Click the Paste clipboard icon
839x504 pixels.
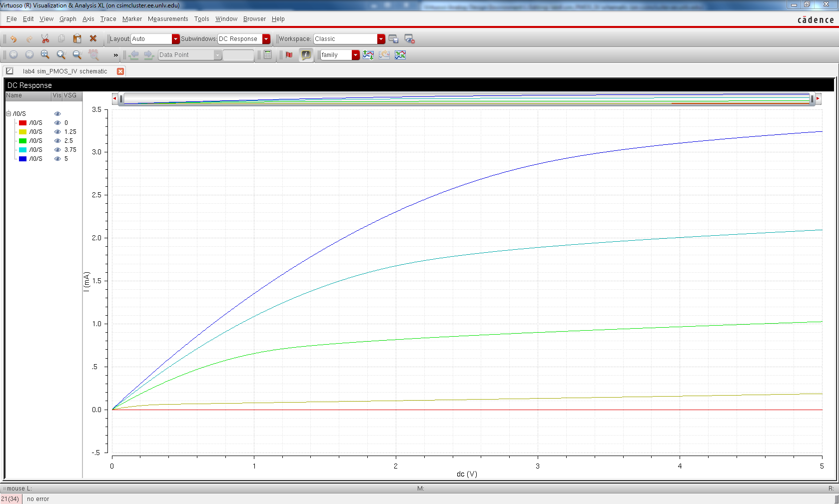tap(77, 38)
